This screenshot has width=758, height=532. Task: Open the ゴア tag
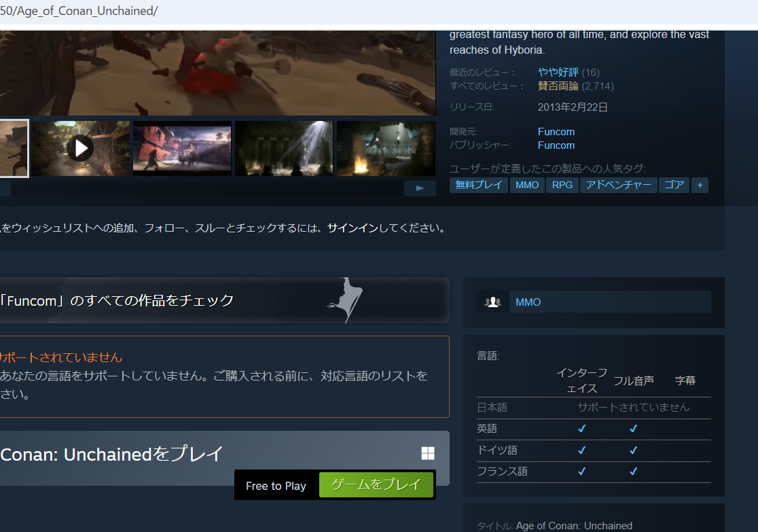coord(674,185)
